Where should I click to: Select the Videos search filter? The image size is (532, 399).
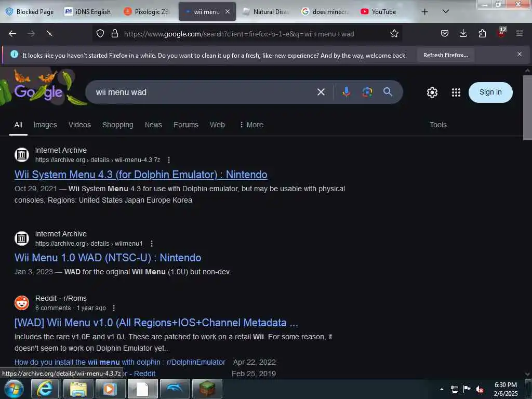click(79, 125)
